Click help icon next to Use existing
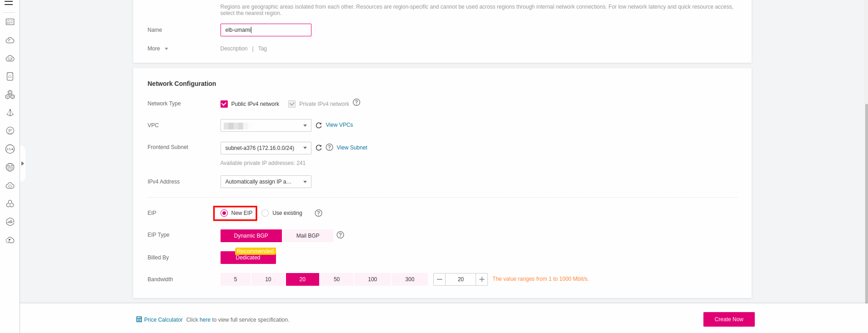The image size is (868, 333). [x=318, y=213]
